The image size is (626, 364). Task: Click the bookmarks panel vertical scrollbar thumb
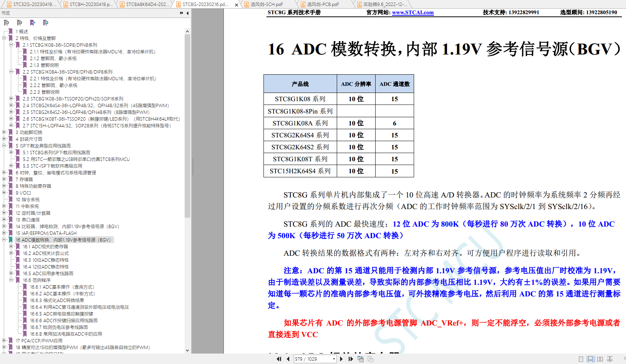(x=187, y=126)
